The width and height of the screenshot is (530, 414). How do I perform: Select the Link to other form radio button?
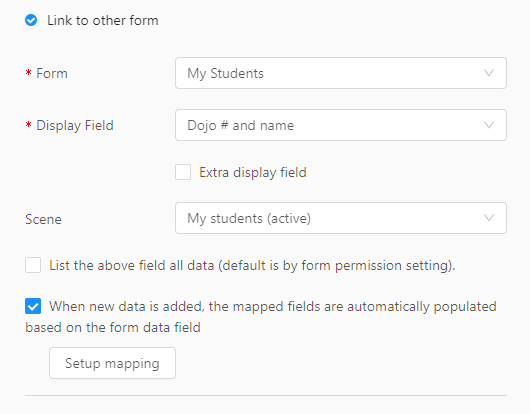[31, 20]
